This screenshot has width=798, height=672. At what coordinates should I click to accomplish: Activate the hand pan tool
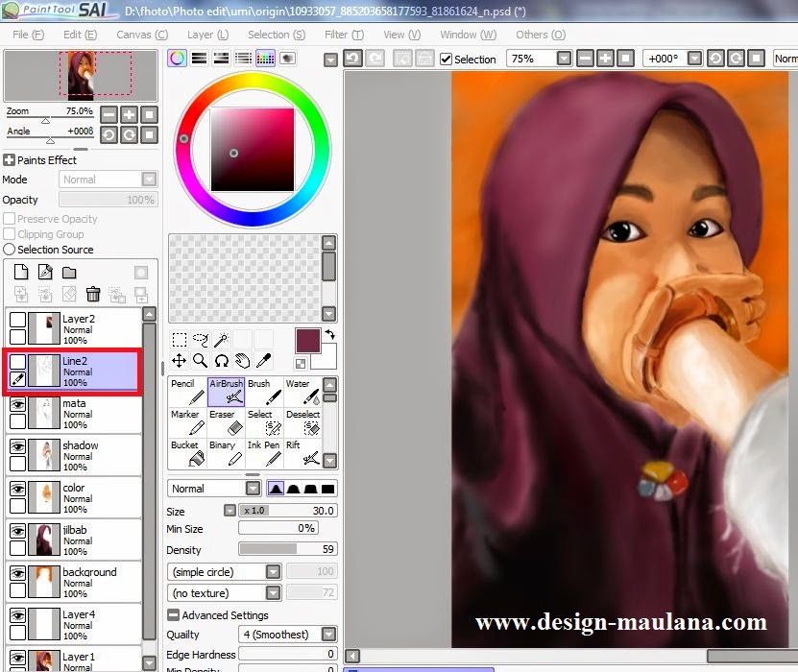click(x=243, y=361)
